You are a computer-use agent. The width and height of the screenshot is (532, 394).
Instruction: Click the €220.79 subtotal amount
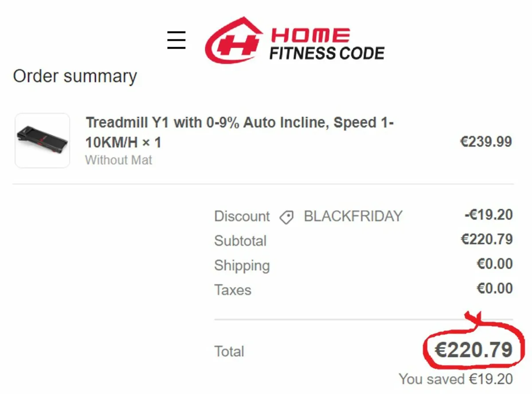point(486,239)
